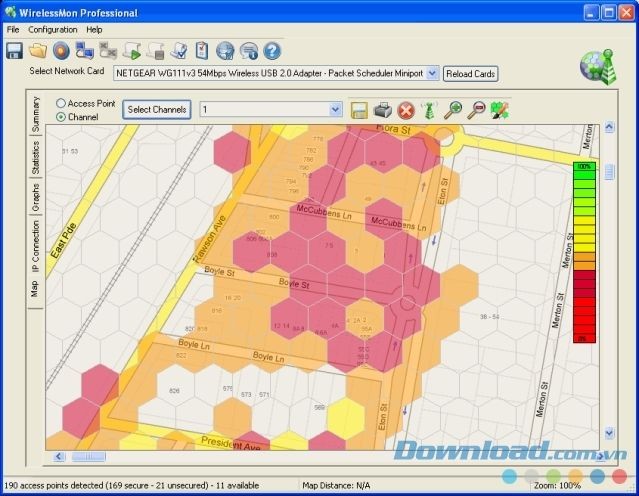Switch to the Graphs side tab

coord(35,198)
